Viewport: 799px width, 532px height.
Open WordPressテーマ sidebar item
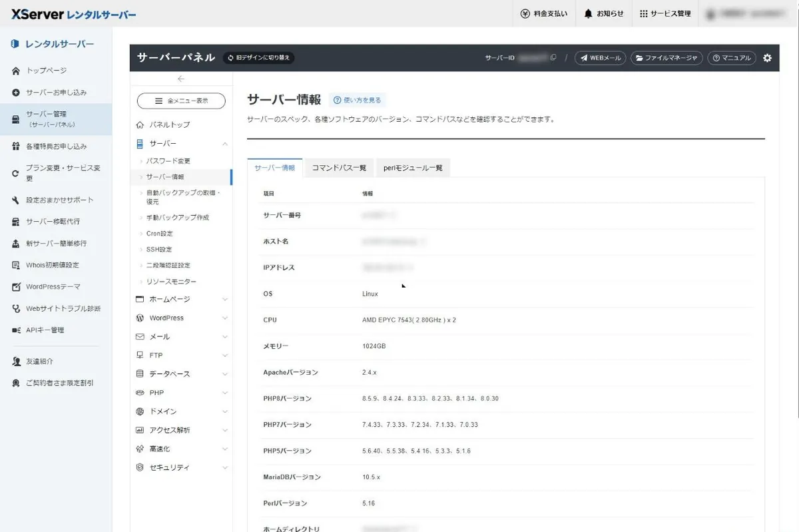click(47, 287)
